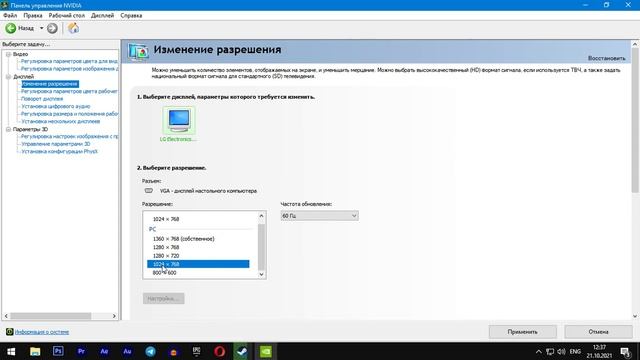Select the highlighted 1024 × 768 entry under PC
The height and width of the screenshot is (360, 640).
pyautogui.click(x=198, y=264)
